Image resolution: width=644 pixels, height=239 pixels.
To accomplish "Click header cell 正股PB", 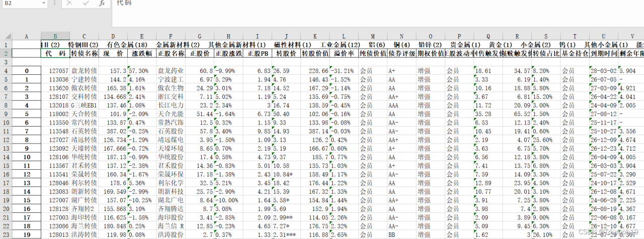I will click(x=258, y=53).
